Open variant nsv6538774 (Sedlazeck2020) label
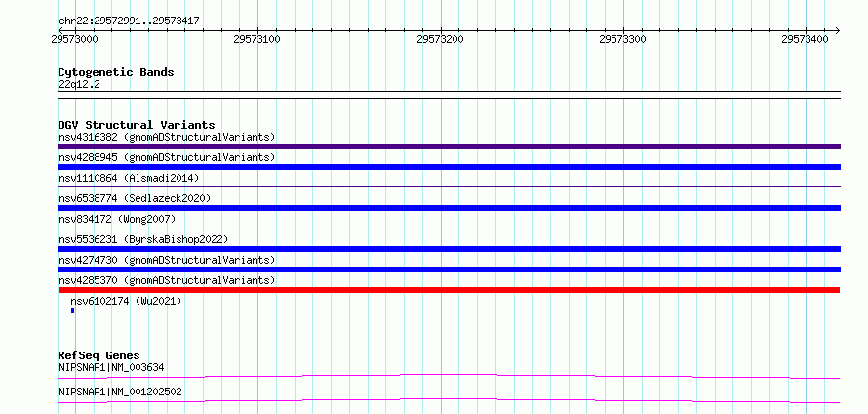The width and height of the screenshot is (868, 414). coord(135,198)
